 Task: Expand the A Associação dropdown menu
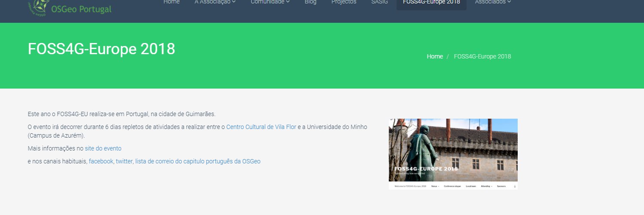[215, 2]
